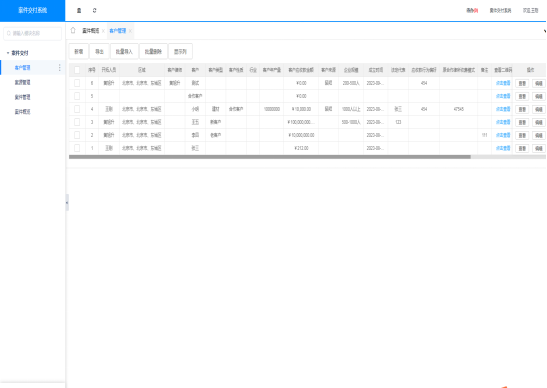
Task: Click the 编辑 button in row 3
Action: point(538,122)
